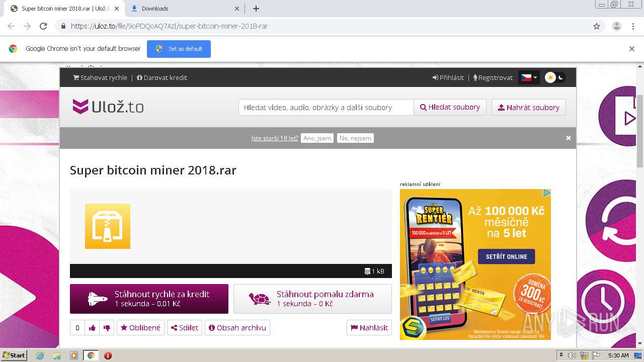Click the SETŘIT ONLINE ad button

click(x=506, y=256)
